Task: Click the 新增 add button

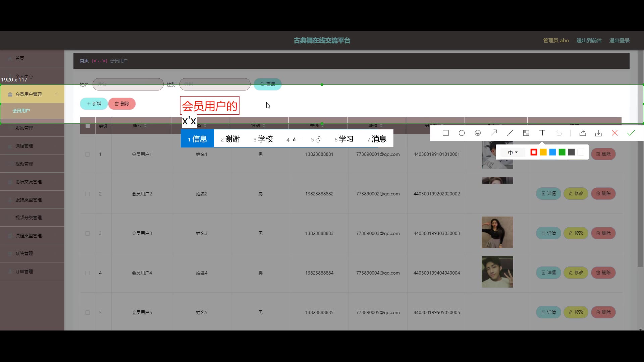Action: click(94, 104)
